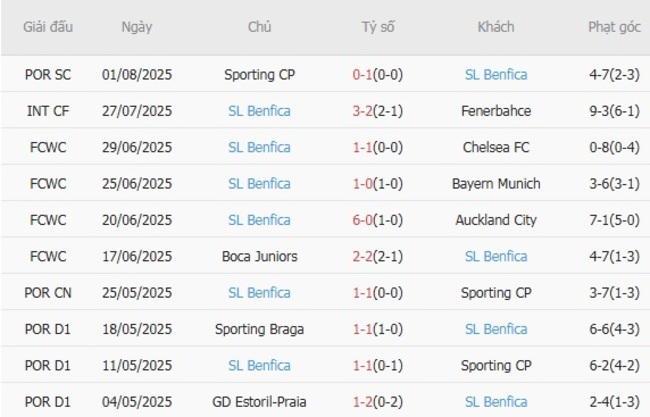Screen dimensions: 650x417
Task: Click the 0-8(0-4) corner stat
Action: (614, 147)
